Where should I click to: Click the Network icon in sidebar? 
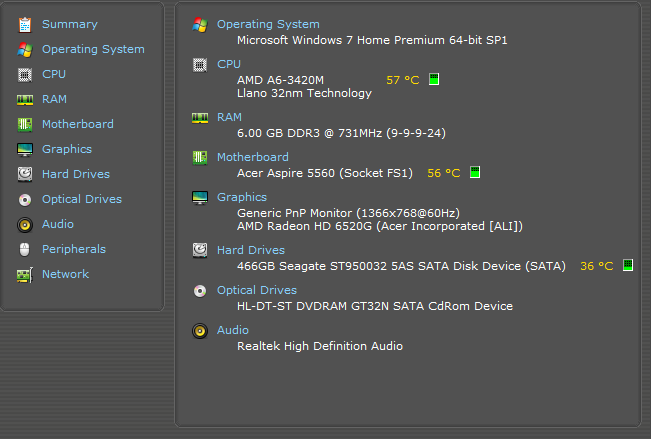(x=25, y=274)
